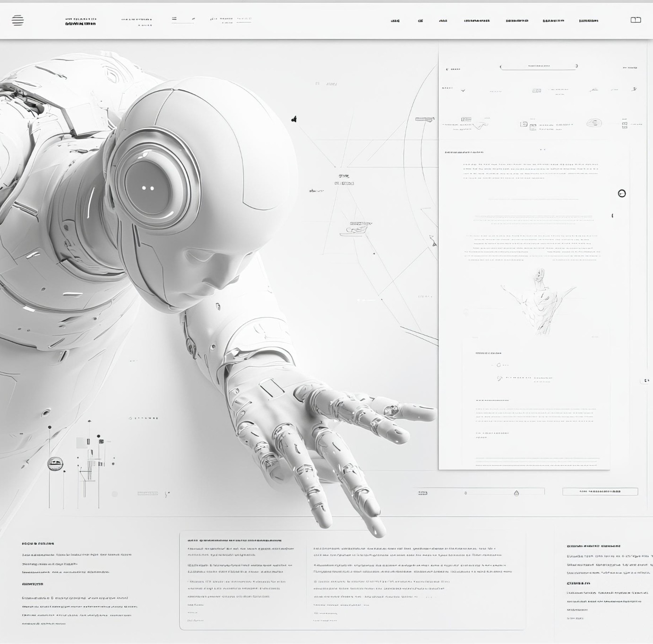Click the droplet handle on horizontal slider bar
This screenshot has width=653, height=644.
coord(516,493)
